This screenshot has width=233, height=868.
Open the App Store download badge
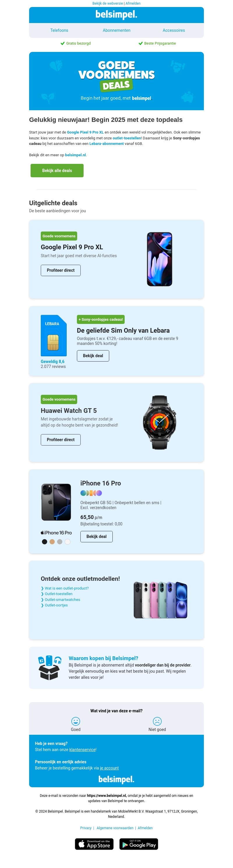click(94, 844)
